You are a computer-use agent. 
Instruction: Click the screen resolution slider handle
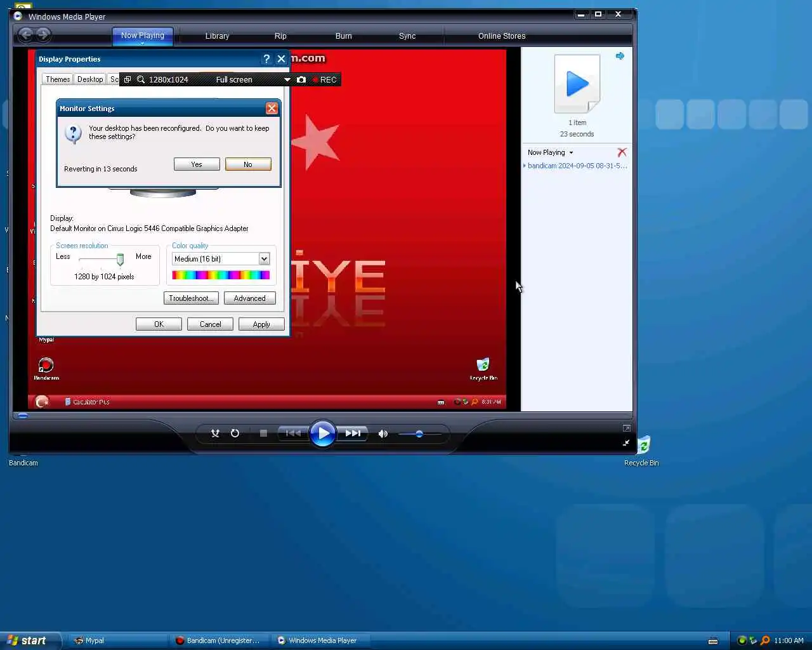click(x=120, y=259)
